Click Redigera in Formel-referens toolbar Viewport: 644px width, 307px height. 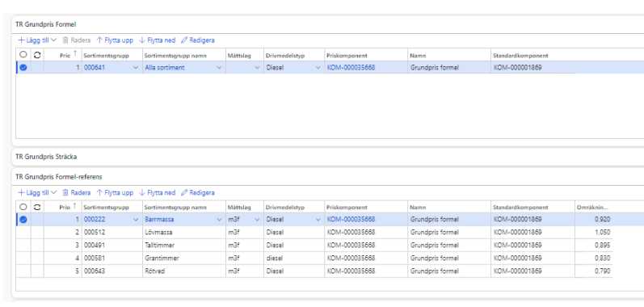197,192
